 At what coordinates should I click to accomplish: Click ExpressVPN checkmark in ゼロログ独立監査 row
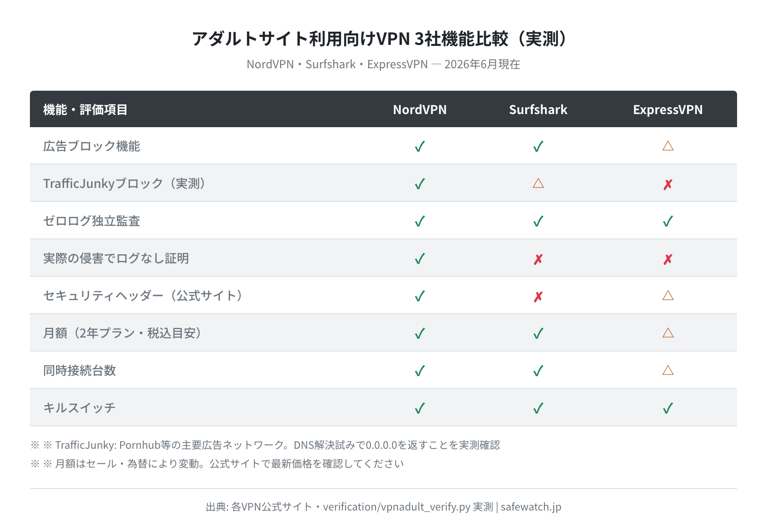(668, 221)
